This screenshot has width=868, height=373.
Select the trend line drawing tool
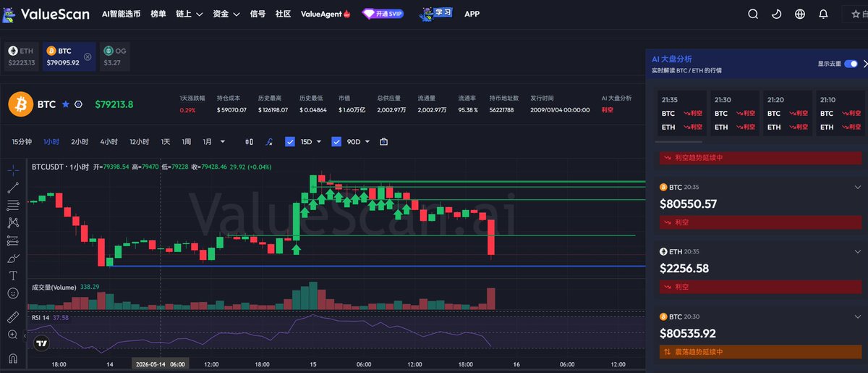click(13, 188)
